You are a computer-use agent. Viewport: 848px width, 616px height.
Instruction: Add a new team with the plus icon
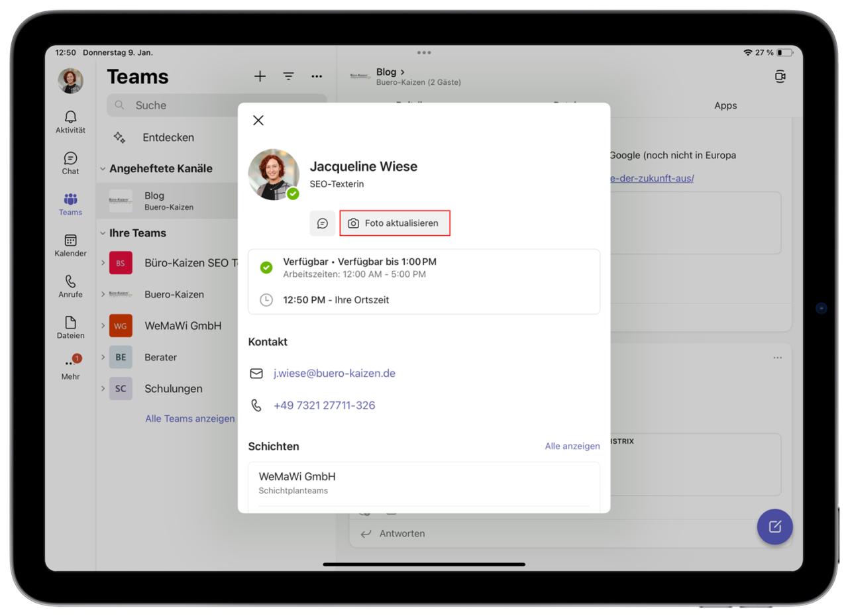click(x=260, y=76)
